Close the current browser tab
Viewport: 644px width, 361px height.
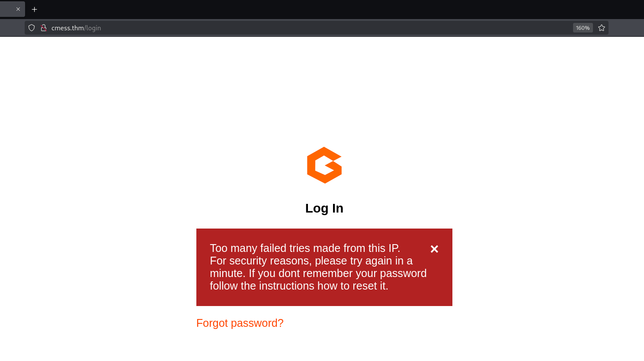click(x=18, y=9)
